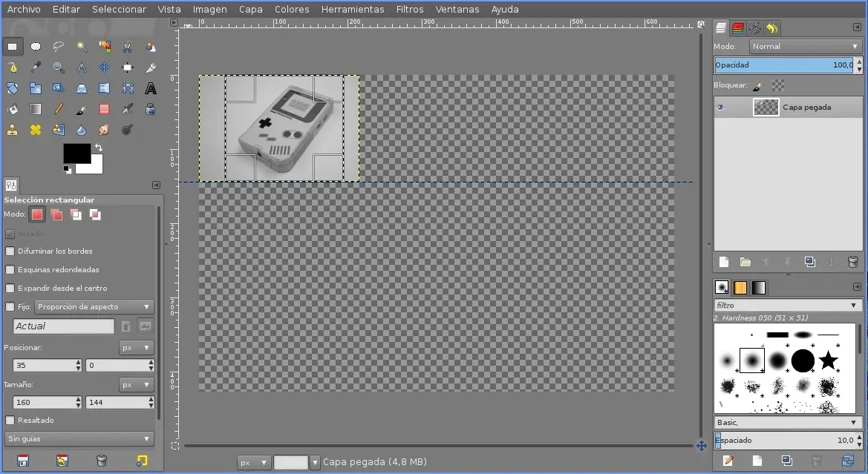
Task: Select the Pencil tool
Action: coord(59,110)
